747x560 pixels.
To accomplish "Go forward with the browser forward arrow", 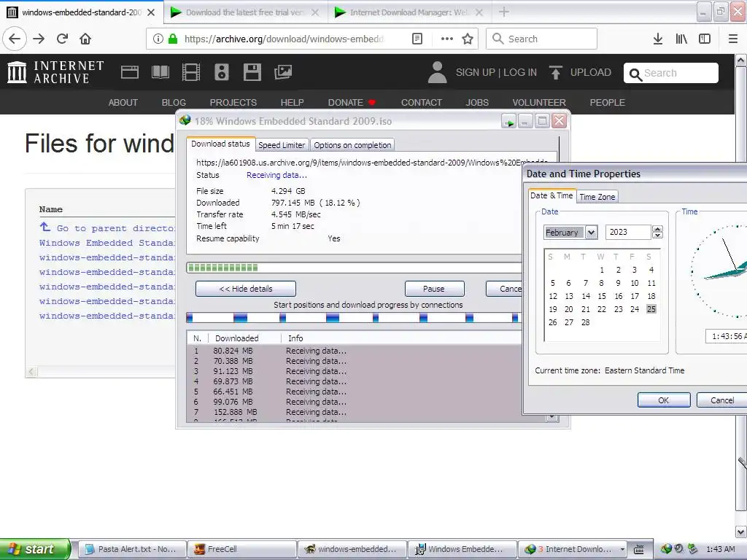I will click(x=39, y=39).
